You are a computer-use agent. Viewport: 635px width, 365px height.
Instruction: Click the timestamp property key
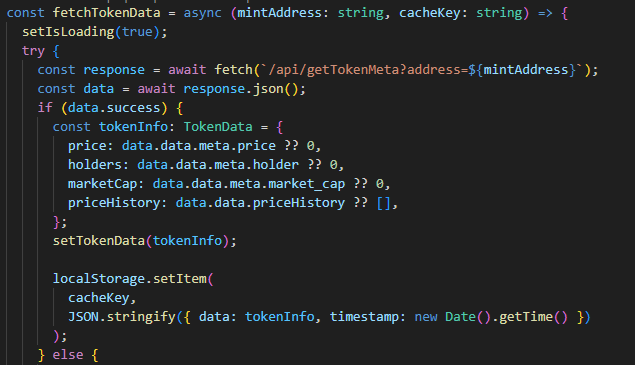(364, 317)
